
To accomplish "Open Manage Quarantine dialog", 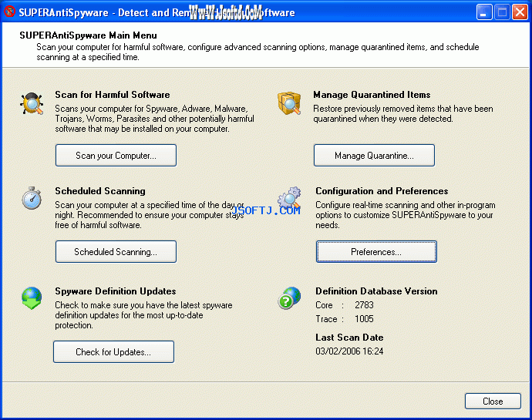I will (374, 156).
